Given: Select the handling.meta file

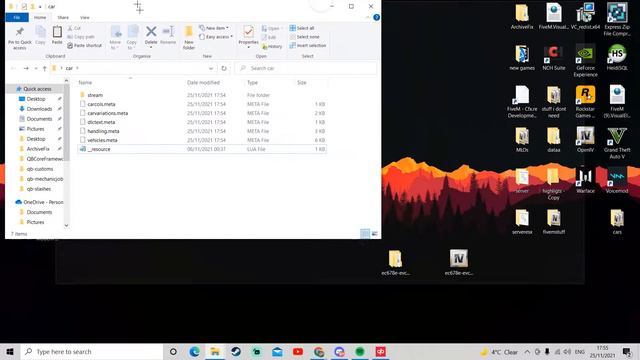Looking at the screenshot, I should pos(202,131).
